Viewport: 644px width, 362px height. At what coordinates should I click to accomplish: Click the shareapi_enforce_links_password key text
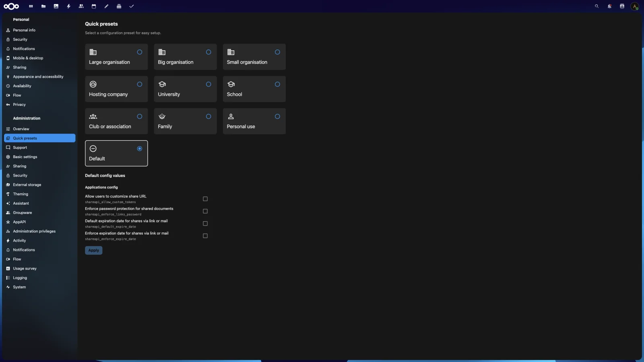click(113, 214)
